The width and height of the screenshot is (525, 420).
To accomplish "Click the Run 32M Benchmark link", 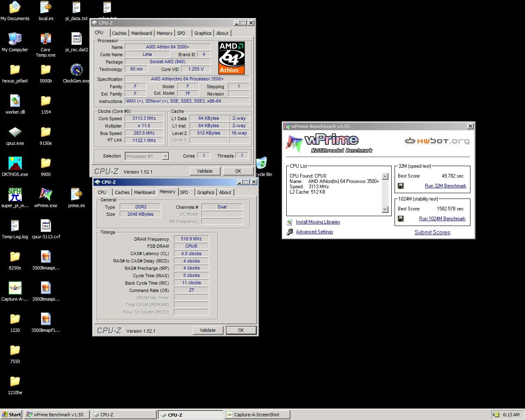I will click(x=445, y=186).
